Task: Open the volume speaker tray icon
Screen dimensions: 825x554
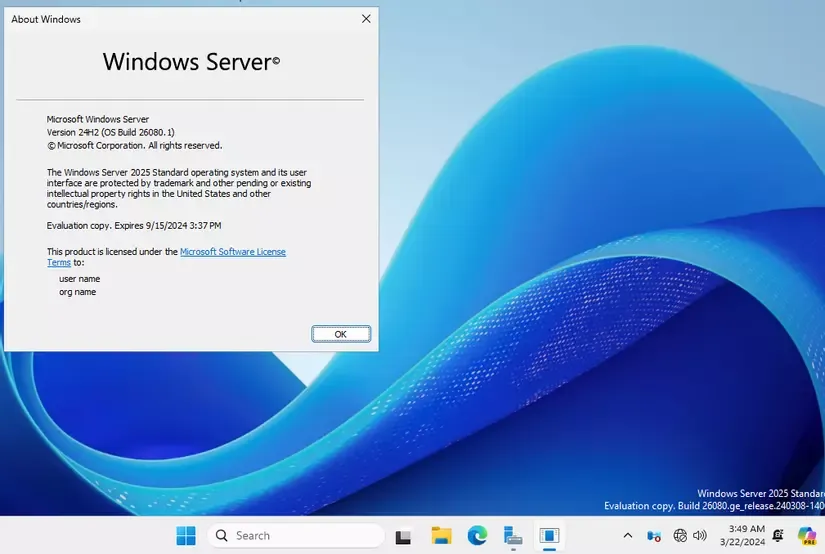Action: point(699,536)
